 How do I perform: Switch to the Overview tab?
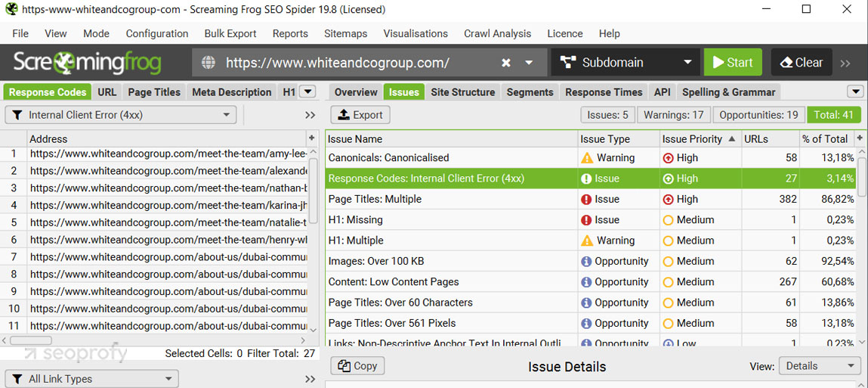[x=355, y=92]
